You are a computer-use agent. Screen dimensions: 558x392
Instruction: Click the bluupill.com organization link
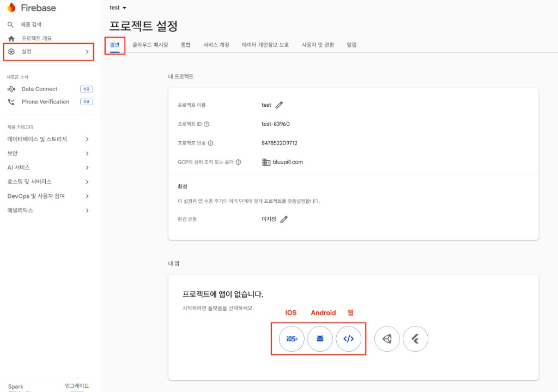pos(288,162)
